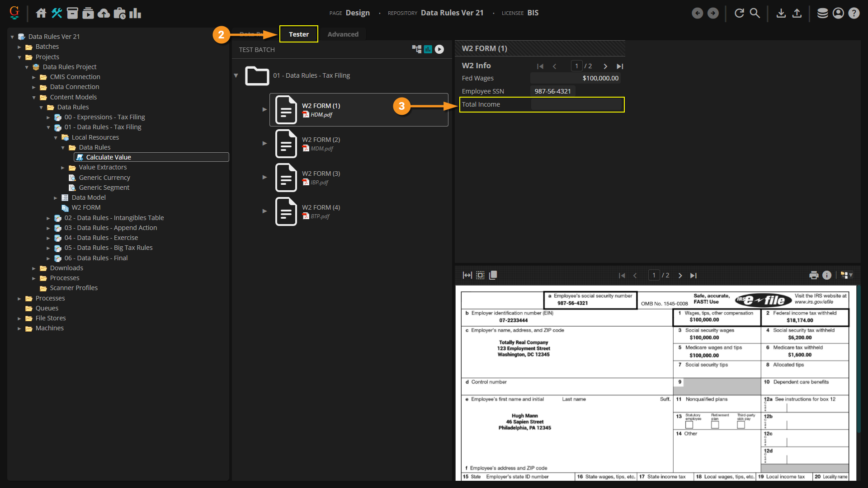The image size is (868, 488).
Task: Open the Home page icon
Action: point(41,13)
